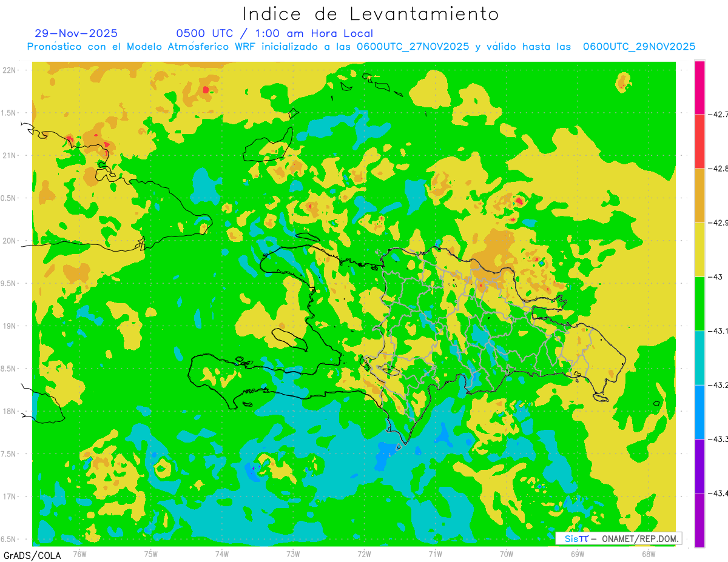Select the '0500 UTC / 1:00 am Hora Local' text
This screenshot has height=562, width=728.
pyautogui.click(x=275, y=33)
